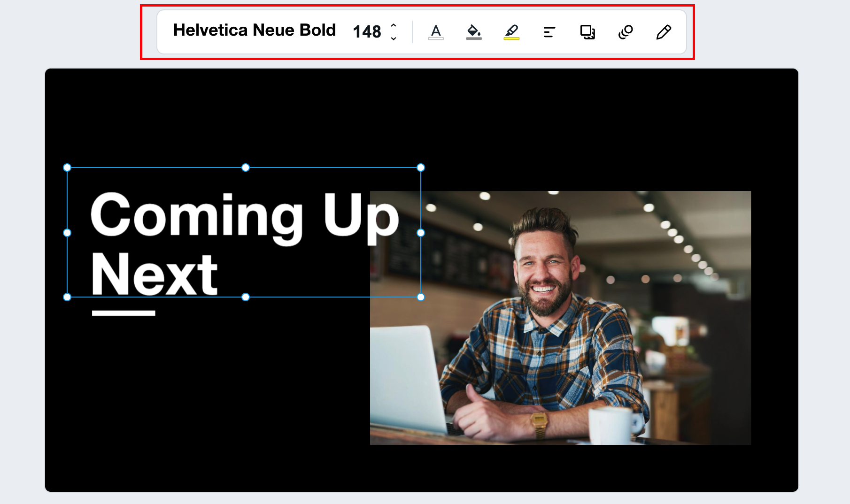Click the word Next in the title
The height and width of the screenshot is (504, 850).
155,272
